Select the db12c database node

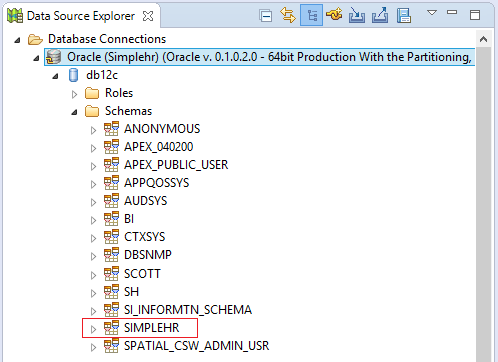pos(102,75)
